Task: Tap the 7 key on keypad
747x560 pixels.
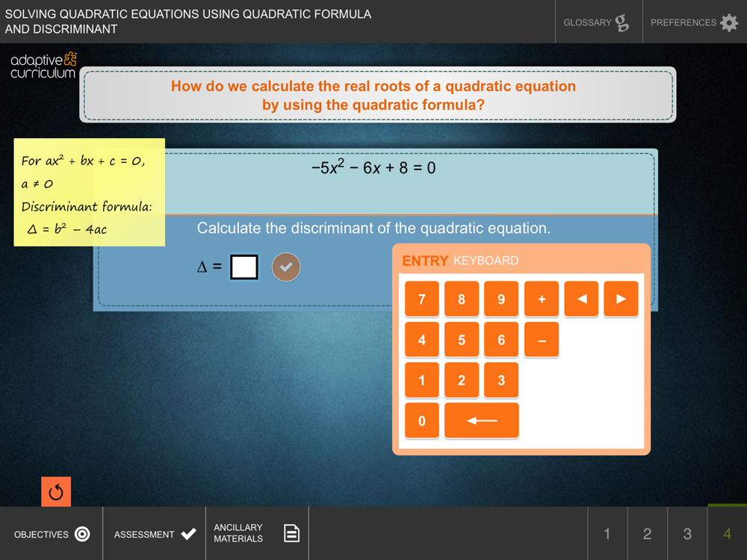Action: 421,299
